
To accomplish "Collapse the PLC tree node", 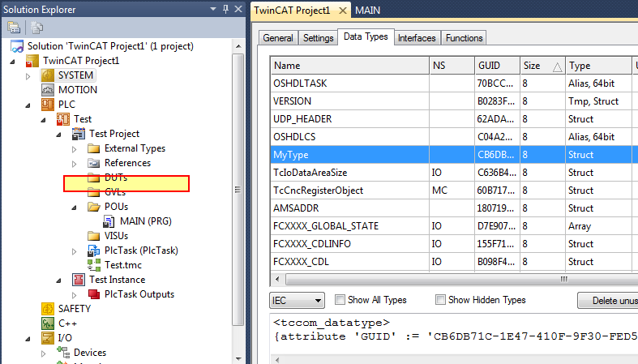I will click(x=28, y=105).
